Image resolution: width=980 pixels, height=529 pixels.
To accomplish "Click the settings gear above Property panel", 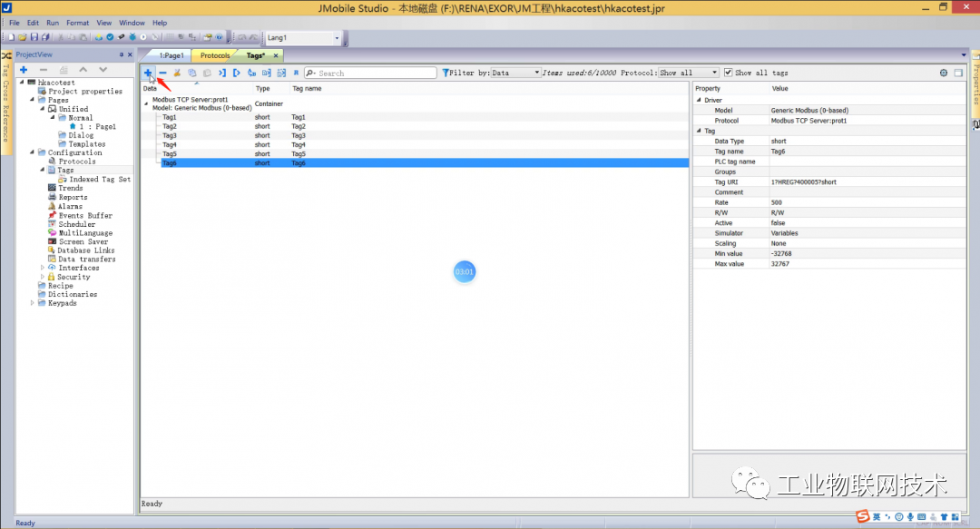I will pyautogui.click(x=943, y=73).
